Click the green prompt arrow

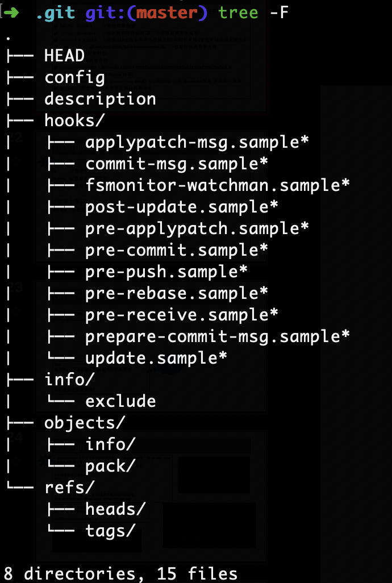click(x=11, y=13)
